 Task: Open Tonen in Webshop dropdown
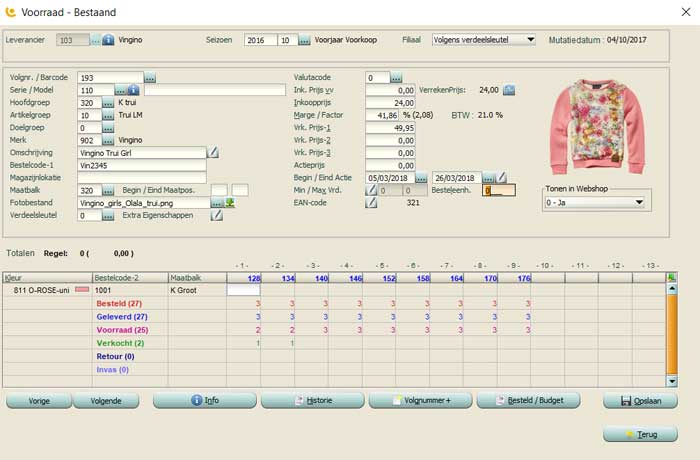(595, 202)
